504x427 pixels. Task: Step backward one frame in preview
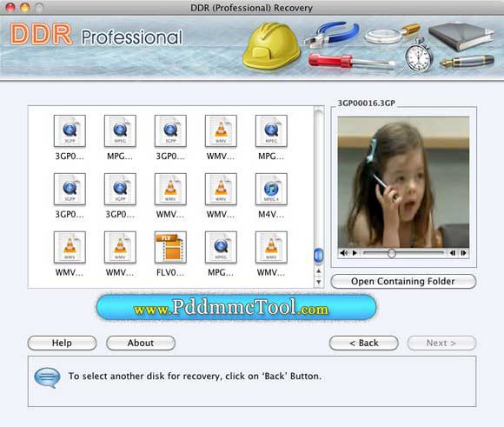tap(453, 253)
